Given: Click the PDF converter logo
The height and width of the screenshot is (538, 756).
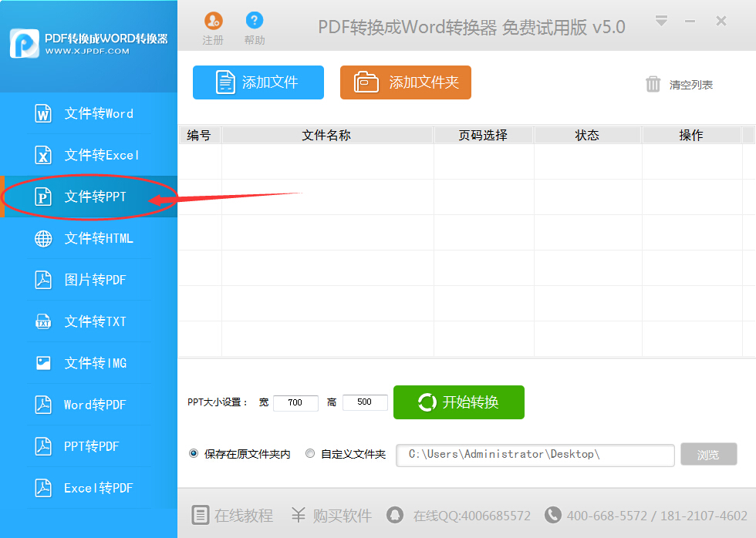Looking at the screenshot, I should tap(24, 44).
